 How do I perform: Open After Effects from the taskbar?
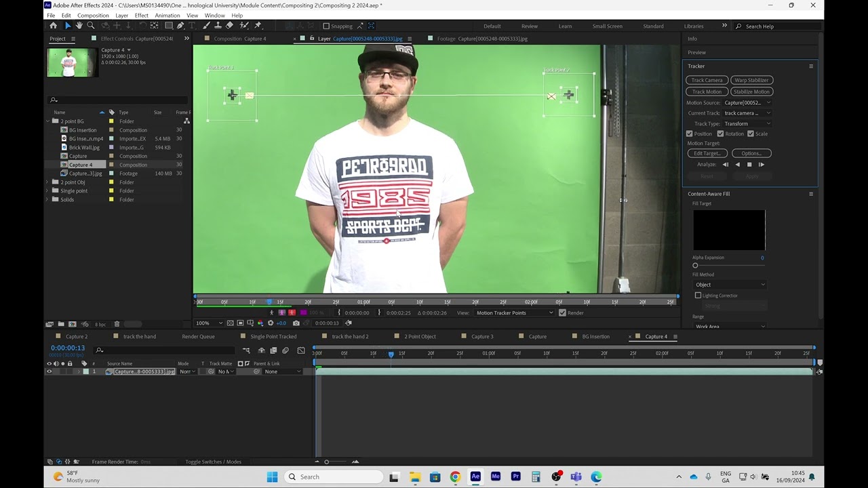tap(475, 476)
